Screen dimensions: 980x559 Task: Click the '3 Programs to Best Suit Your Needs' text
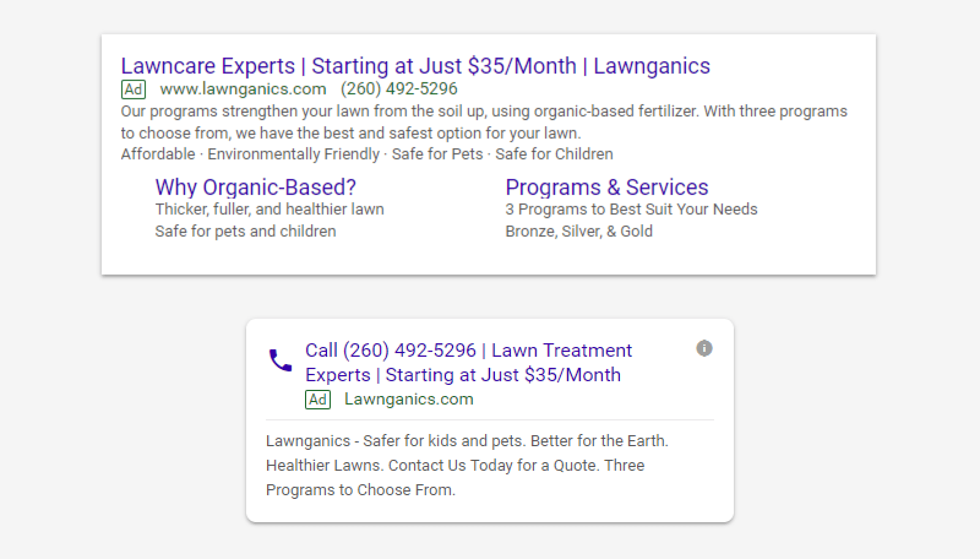(x=631, y=209)
